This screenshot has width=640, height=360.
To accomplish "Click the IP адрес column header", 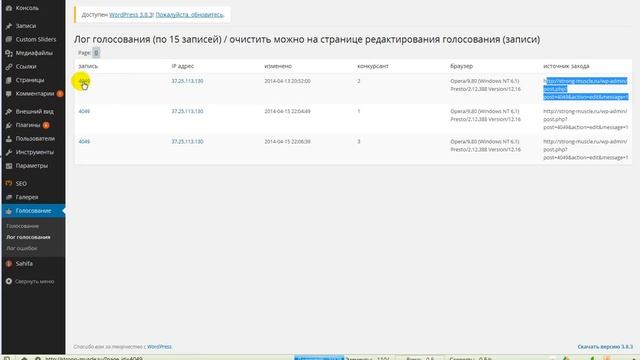I will click(182, 66).
